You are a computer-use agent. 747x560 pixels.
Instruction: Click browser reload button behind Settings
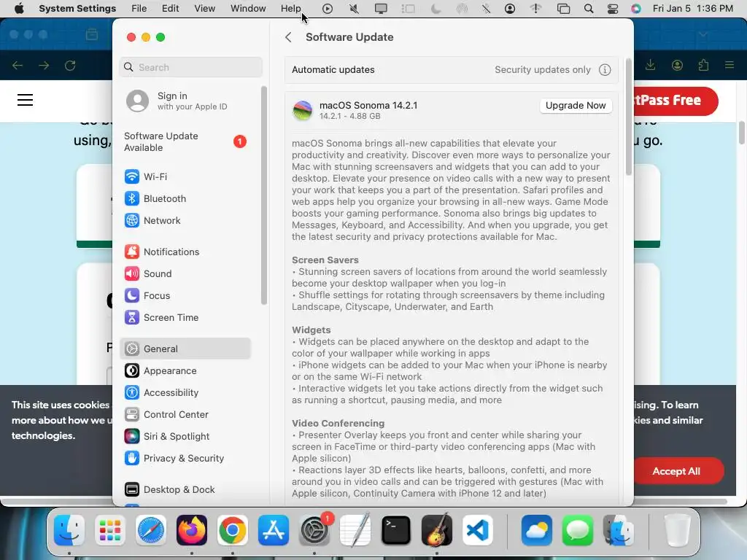point(70,65)
